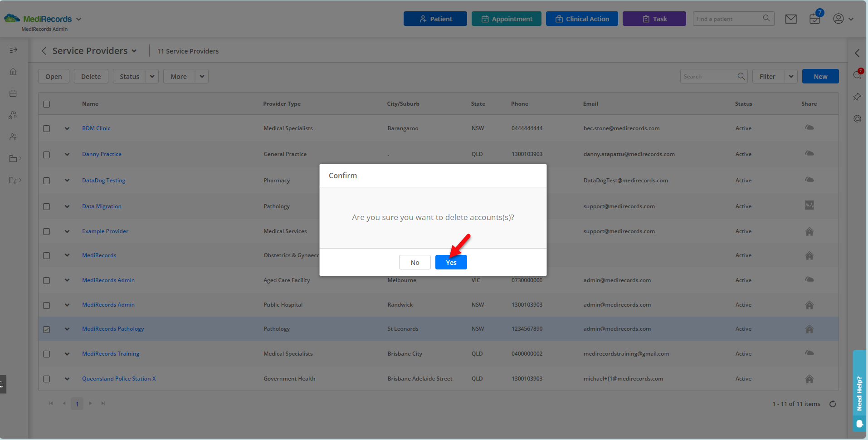Click the patient search magnifier icon
This screenshot has width=868, height=440.
point(766,18)
